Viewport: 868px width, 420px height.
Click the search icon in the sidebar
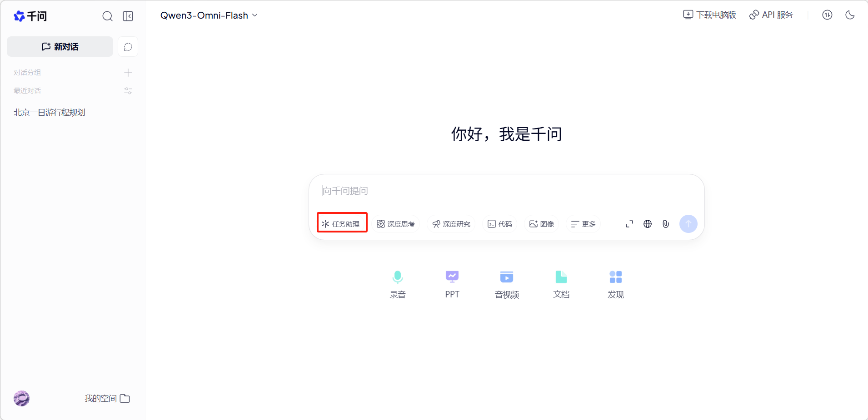click(x=107, y=16)
